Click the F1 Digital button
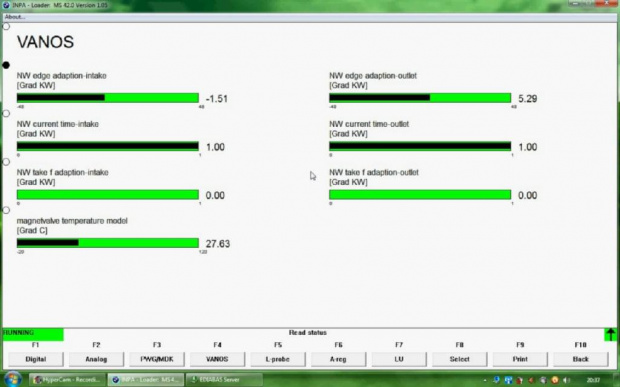 point(36,359)
